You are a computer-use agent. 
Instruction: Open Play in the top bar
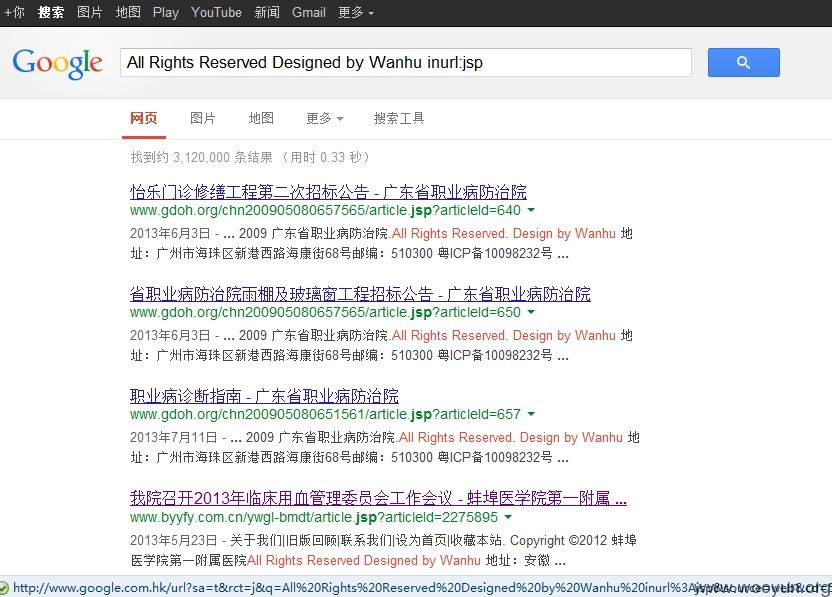click(x=166, y=12)
